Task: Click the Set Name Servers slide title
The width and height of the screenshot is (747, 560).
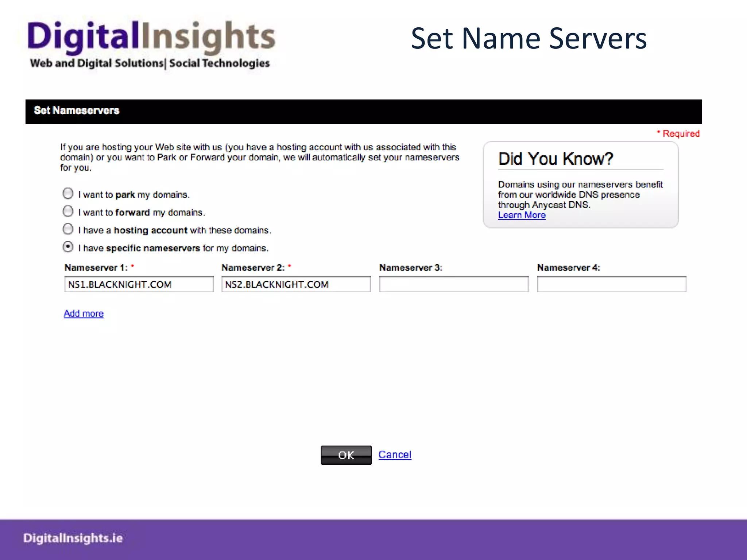Action: (x=529, y=38)
